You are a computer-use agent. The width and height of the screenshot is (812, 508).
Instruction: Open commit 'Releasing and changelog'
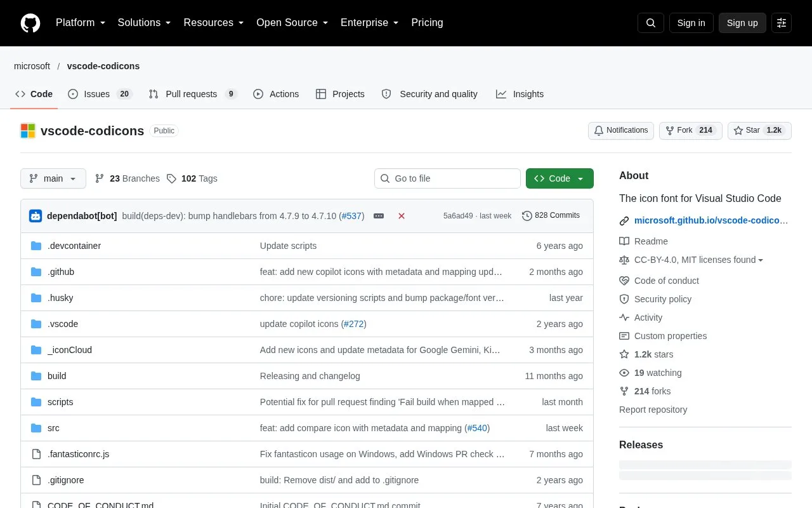[310, 376]
